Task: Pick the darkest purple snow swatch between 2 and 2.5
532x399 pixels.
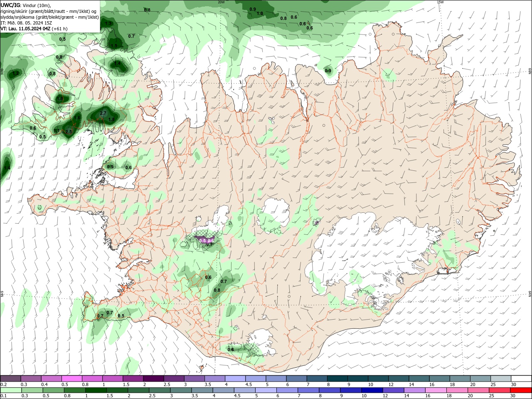Action: pos(153,379)
